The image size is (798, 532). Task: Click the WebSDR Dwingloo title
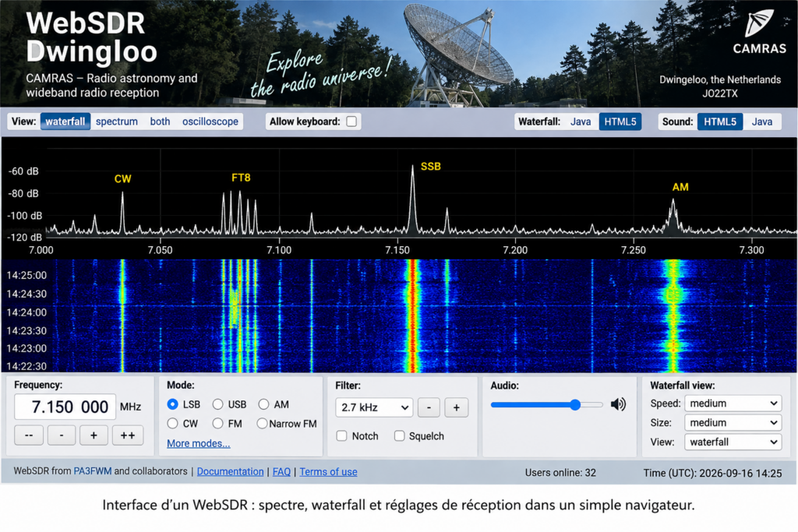[x=92, y=37]
